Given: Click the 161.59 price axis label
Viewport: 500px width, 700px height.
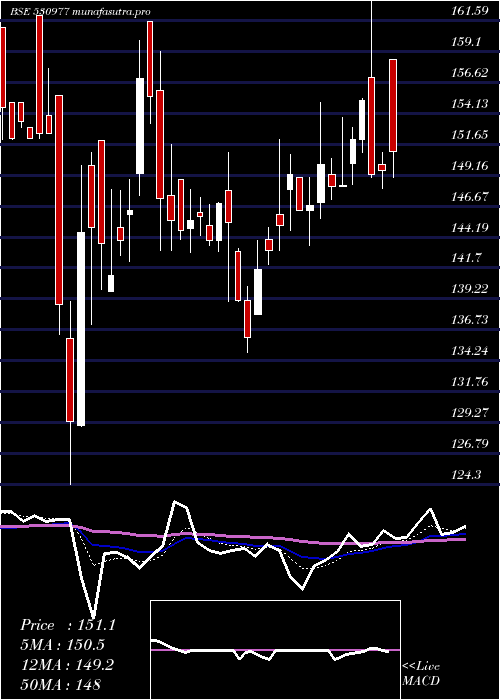Looking at the screenshot, I should 469,12.
